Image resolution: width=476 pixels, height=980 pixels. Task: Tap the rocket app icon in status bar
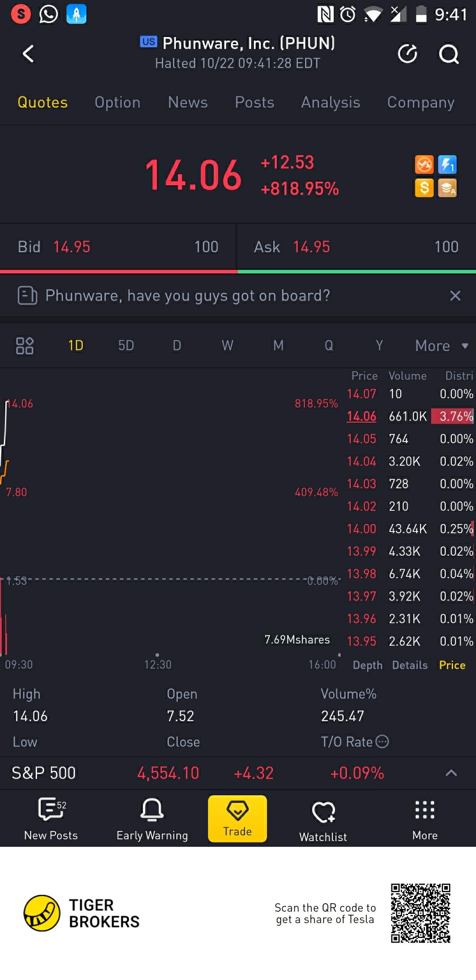(76, 14)
